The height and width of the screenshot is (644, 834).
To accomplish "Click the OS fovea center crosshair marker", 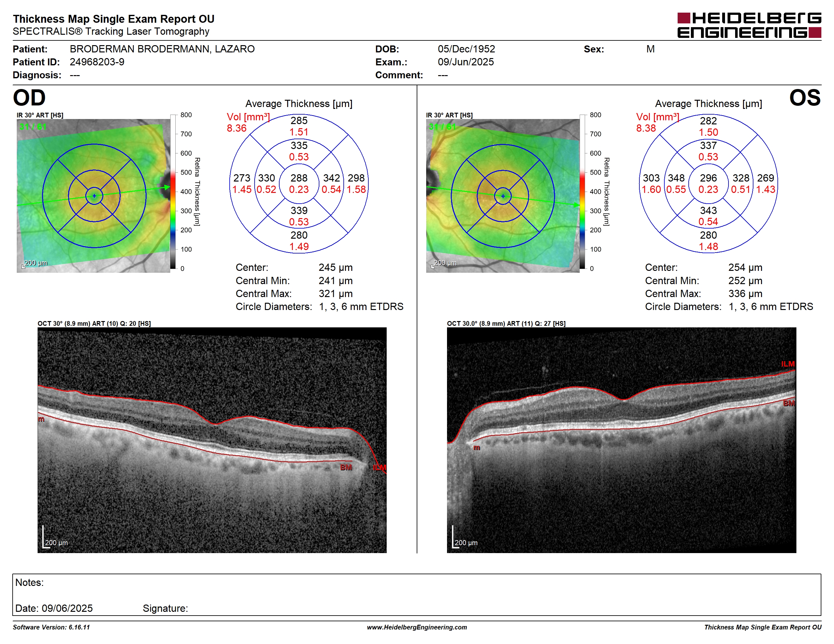I will tap(503, 196).
